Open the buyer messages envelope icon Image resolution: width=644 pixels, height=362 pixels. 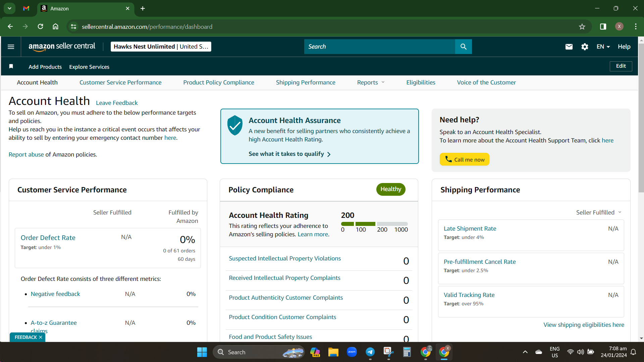569,47
